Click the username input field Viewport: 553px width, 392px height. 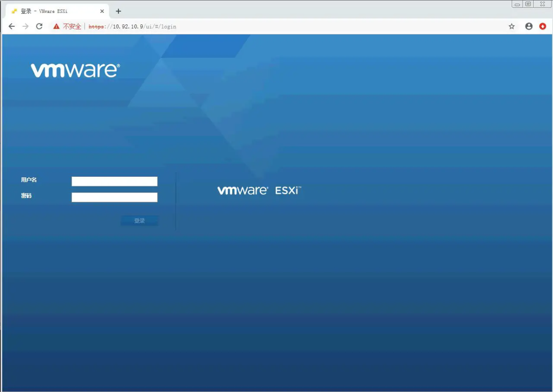115,181
